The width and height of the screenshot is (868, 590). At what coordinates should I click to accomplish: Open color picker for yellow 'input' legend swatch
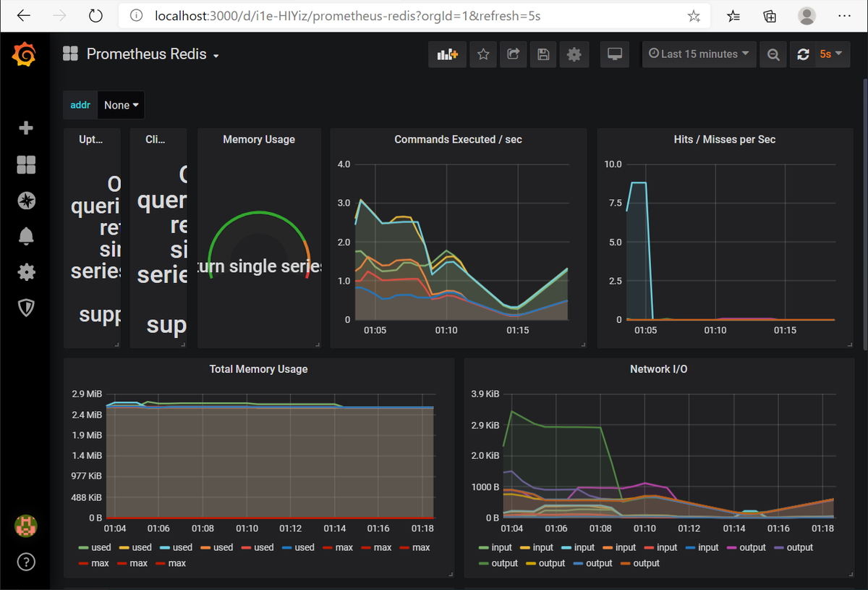click(526, 548)
